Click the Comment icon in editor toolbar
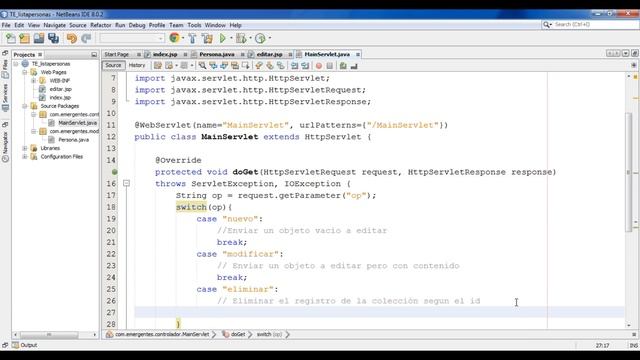 click(343, 66)
